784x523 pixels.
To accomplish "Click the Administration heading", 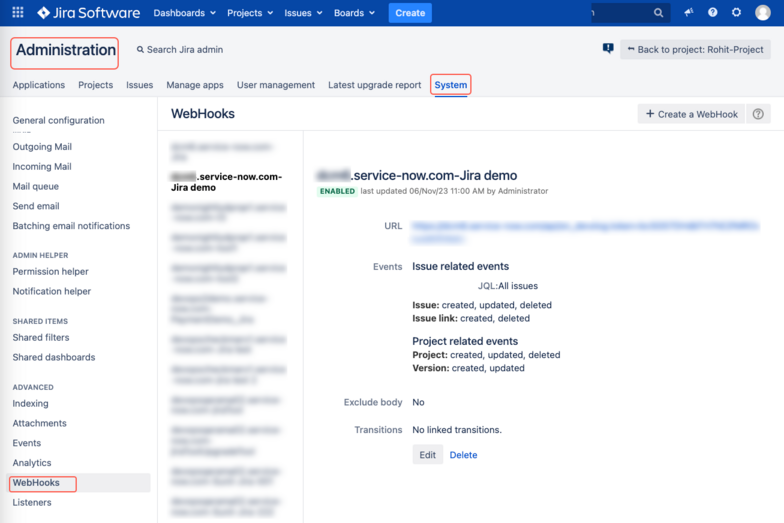I will pos(66,50).
